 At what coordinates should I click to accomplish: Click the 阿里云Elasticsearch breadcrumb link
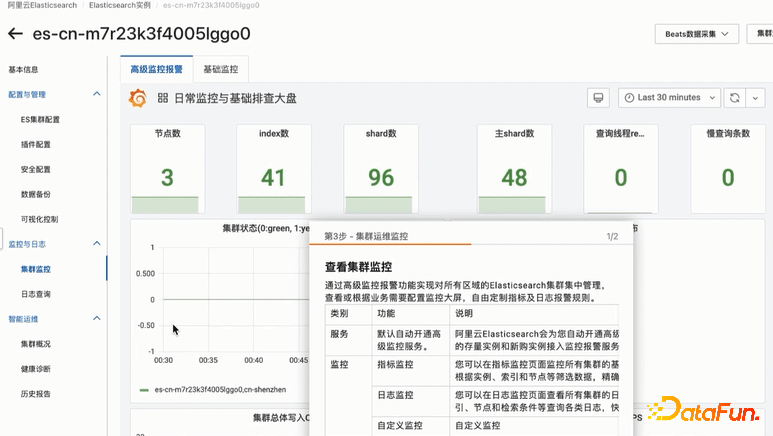click(42, 5)
